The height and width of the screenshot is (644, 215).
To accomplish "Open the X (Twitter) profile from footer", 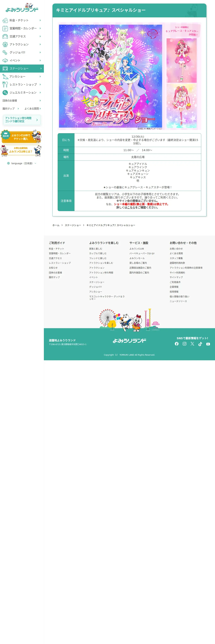I will [192, 344].
